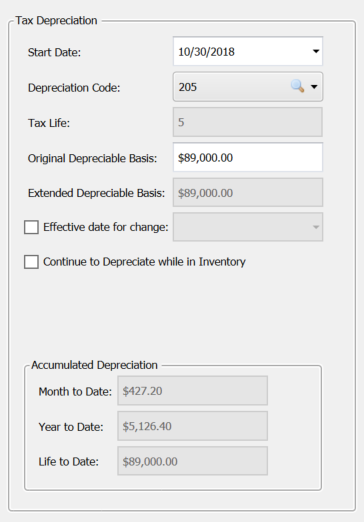Click the 'Original Depreciable Basis:' label
364x522 pixels.
pyautogui.click(x=92, y=158)
